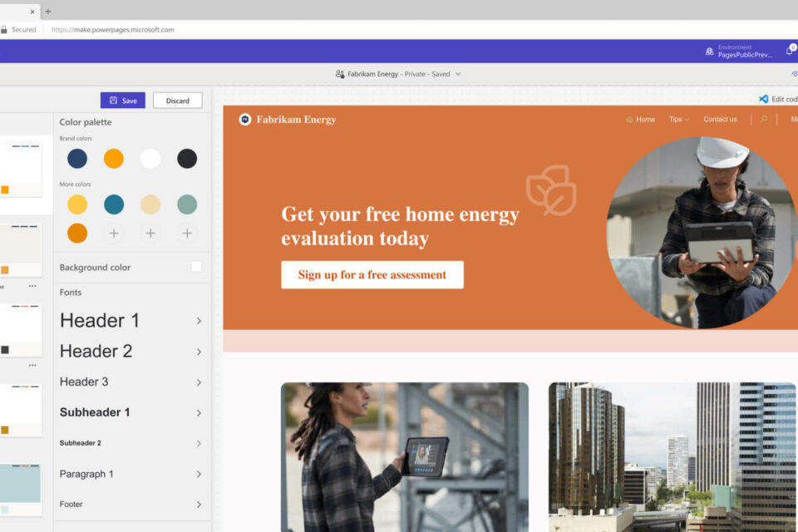
Task: Open the notifications bell
Action: click(x=789, y=51)
